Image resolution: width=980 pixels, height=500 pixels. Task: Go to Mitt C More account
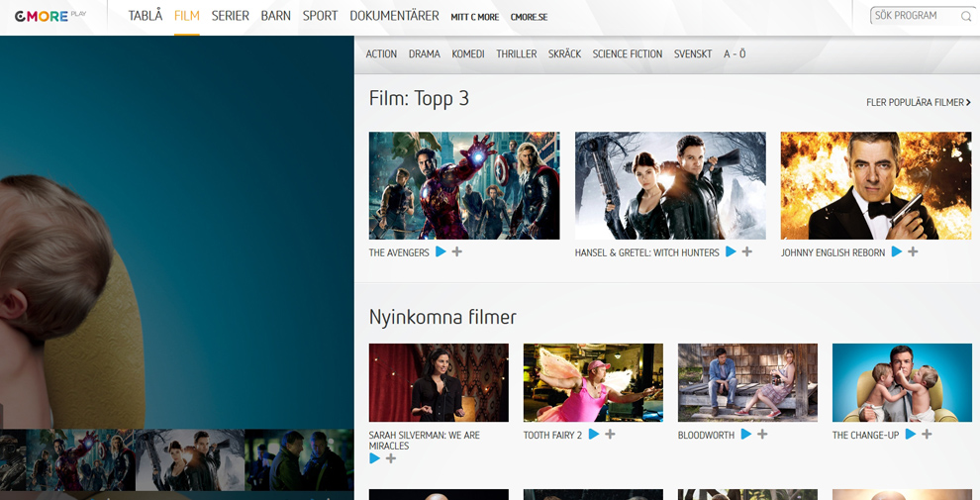coord(474,17)
